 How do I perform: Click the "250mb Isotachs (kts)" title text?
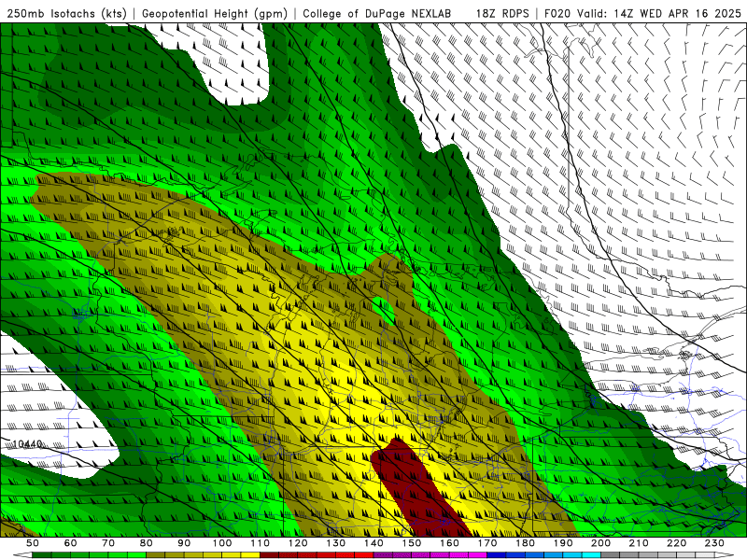pyautogui.click(x=66, y=13)
